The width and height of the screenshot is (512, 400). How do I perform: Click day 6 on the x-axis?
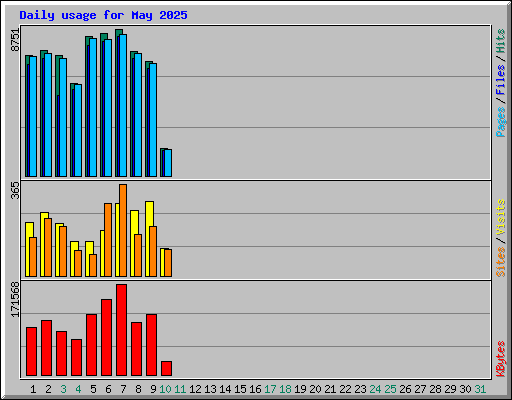(x=108, y=389)
